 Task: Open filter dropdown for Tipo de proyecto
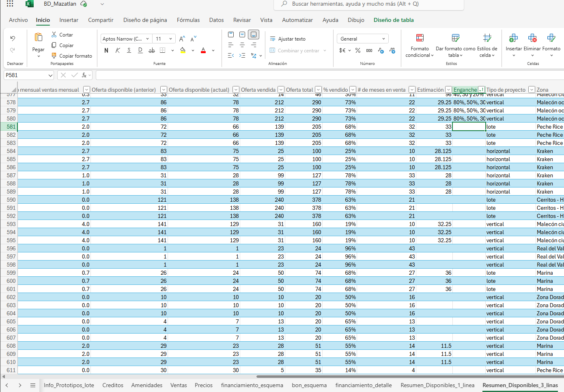click(x=532, y=90)
